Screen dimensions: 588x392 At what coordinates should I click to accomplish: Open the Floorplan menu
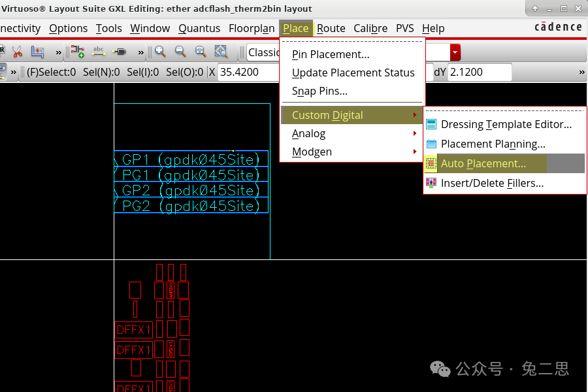coord(252,28)
